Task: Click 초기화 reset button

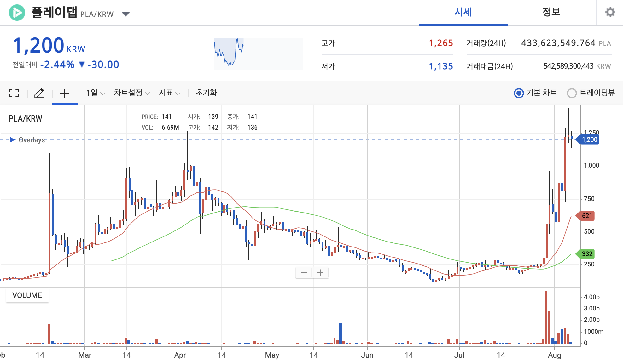Action: (206, 93)
